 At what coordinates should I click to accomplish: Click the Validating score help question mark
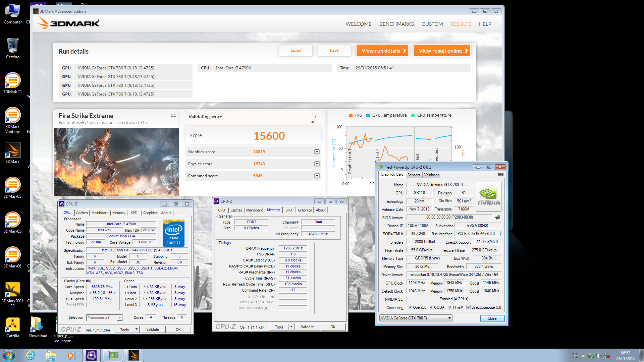coord(315,116)
